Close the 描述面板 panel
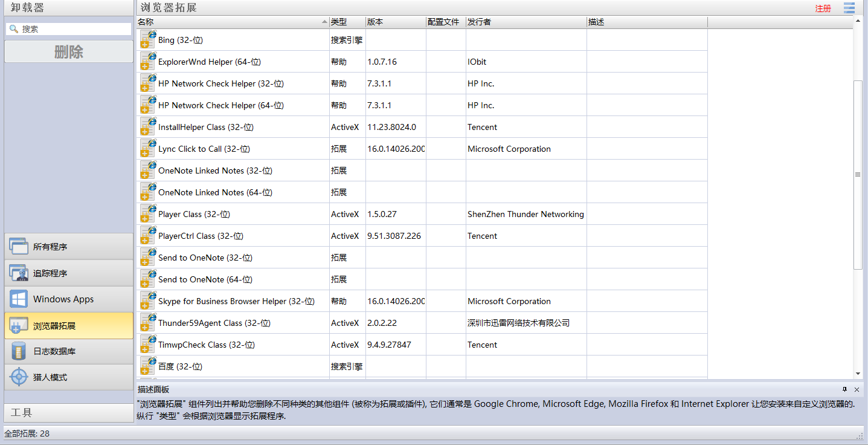Image resolution: width=868 pixels, height=445 pixels. tap(857, 389)
